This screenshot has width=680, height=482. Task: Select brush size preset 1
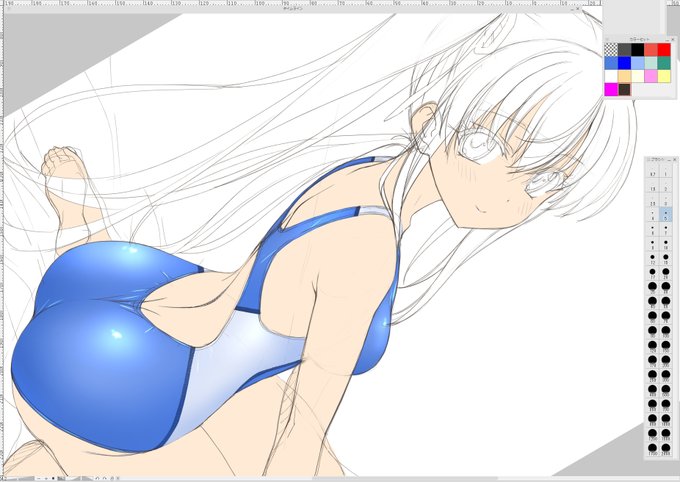(x=666, y=170)
